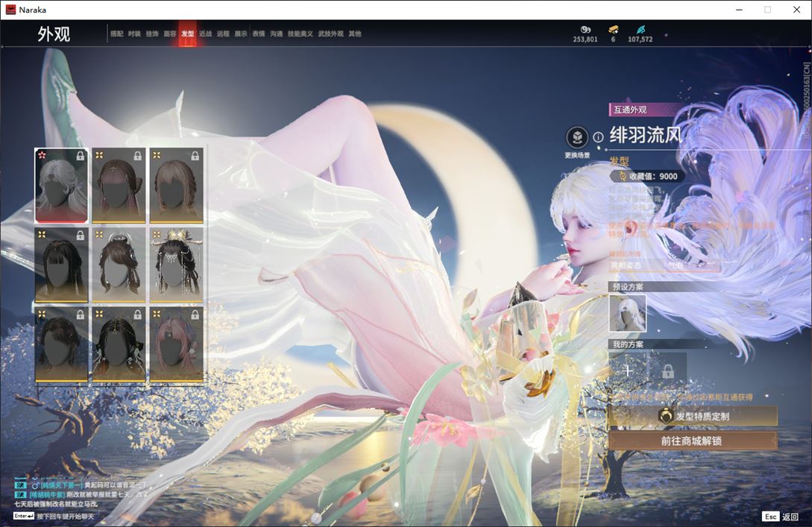
Task: Select the highlighted 发型 tab
Action: 187,34
